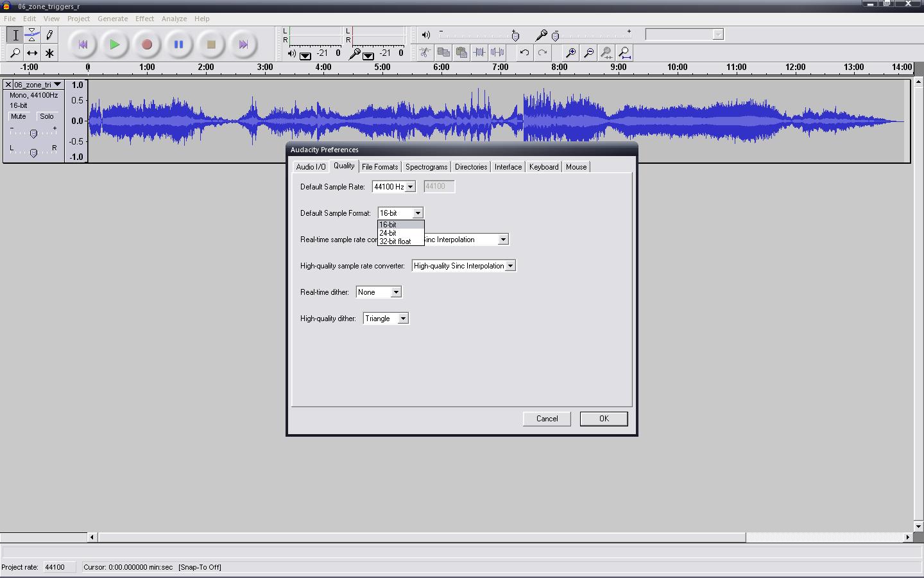The width and height of the screenshot is (924, 578).
Task: Click the Zoom In icon in edit toolbar
Action: pyautogui.click(x=570, y=53)
